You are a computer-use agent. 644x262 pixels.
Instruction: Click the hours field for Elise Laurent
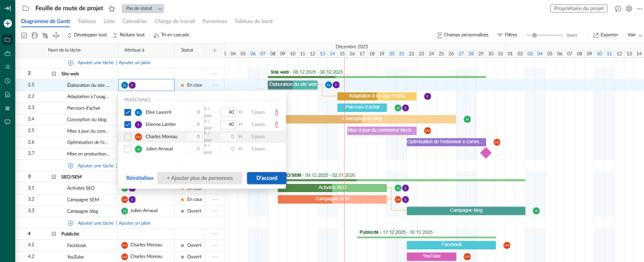pyautogui.click(x=228, y=112)
